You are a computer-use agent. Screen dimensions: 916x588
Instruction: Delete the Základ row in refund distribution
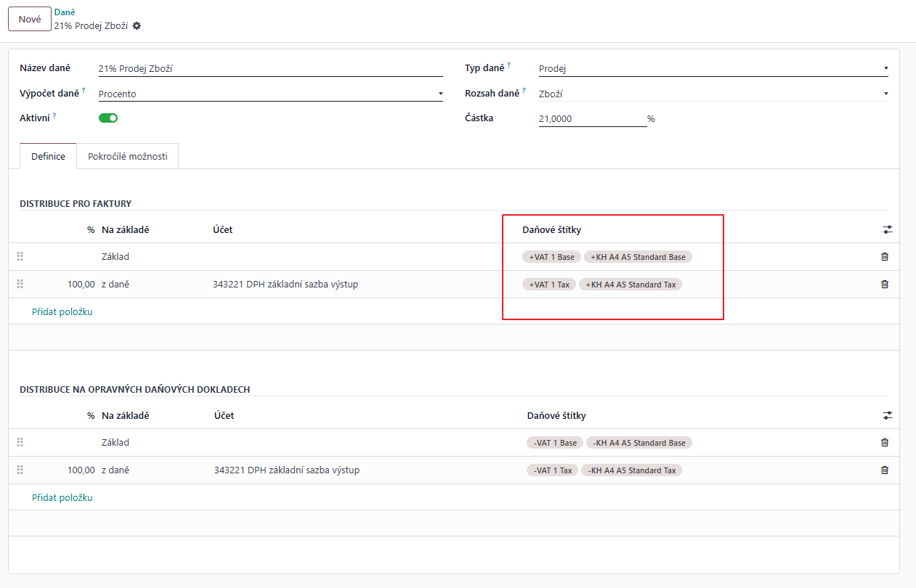click(x=884, y=442)
